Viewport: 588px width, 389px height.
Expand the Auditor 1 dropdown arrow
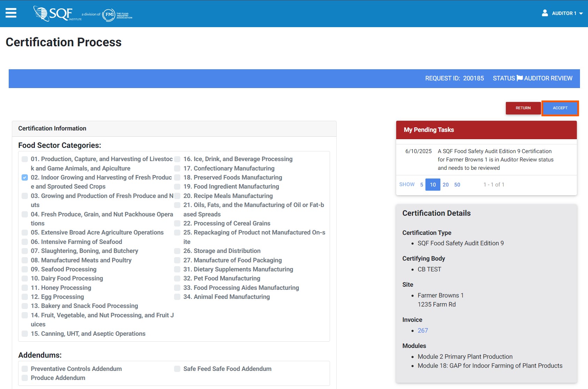coord(581,14)
